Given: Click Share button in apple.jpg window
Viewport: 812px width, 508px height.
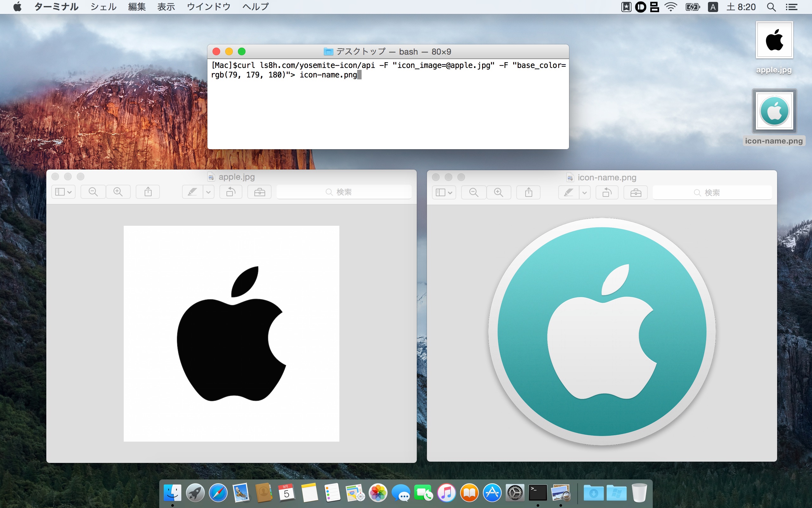Looking at the screenshot, I should click(148, 192).
